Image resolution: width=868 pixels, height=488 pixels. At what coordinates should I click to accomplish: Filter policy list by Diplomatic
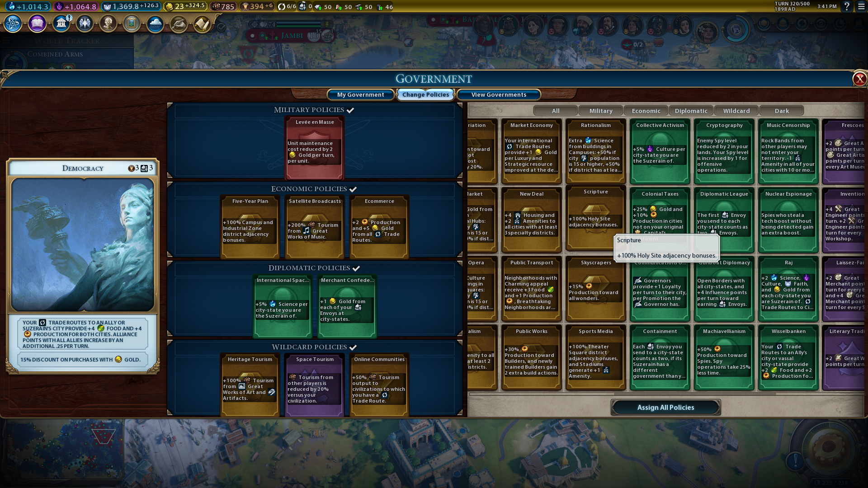pyautogui.click(x=691, y=111)
